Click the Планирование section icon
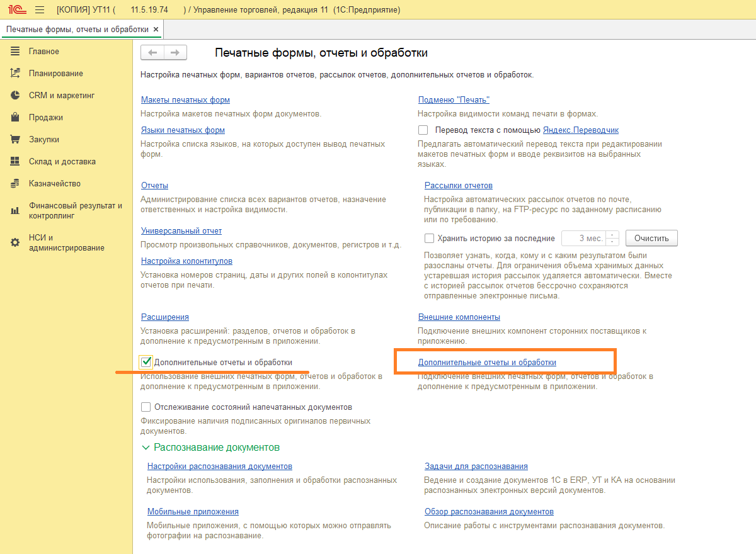Screen dimensions: 756x554 (x=15, y=74)
